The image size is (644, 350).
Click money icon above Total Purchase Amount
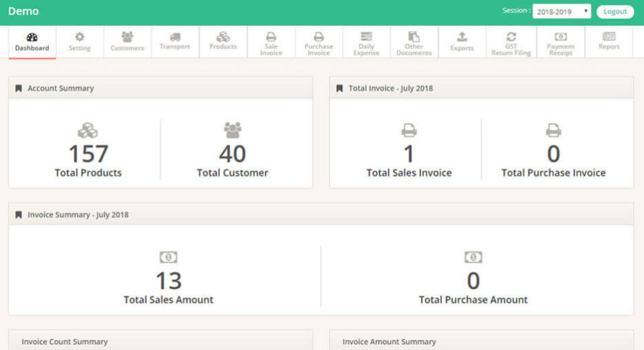click(x=473, y=257)
